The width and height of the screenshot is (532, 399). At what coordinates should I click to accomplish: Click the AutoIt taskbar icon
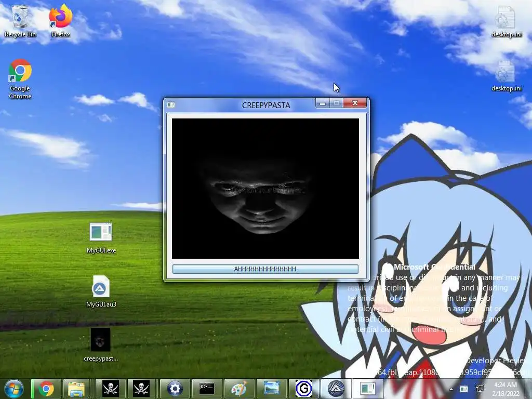pyautogui.click(x=336, y=389)
